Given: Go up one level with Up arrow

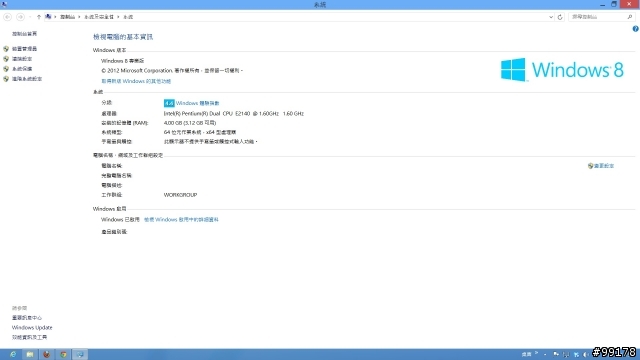Looking at the screenshot, I should (39, 17).
